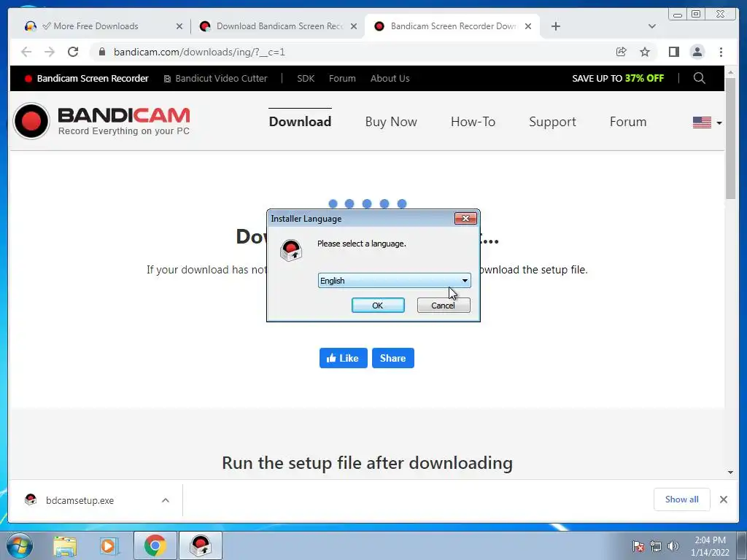Confirm language with the OK button
Screen dimensions: 747x560
[378, 306]
